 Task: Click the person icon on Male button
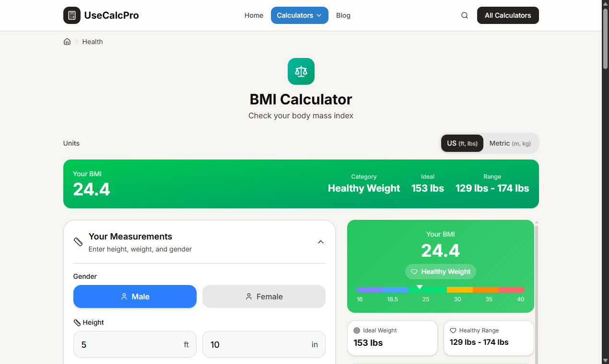coord(124,296)
